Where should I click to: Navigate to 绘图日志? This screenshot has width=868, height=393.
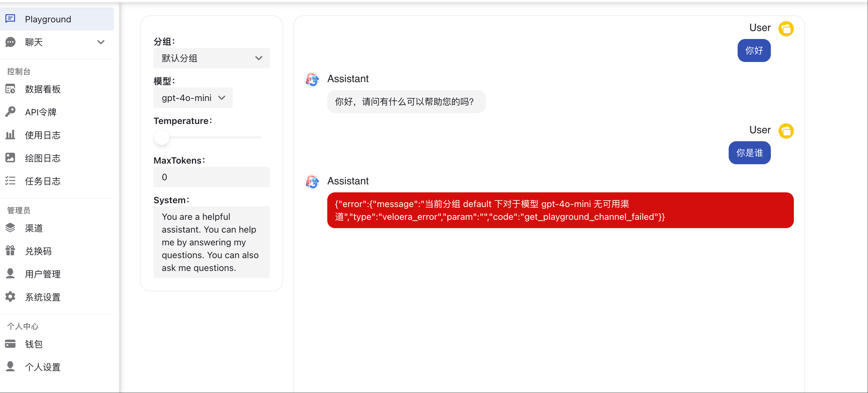pos(57,158)
